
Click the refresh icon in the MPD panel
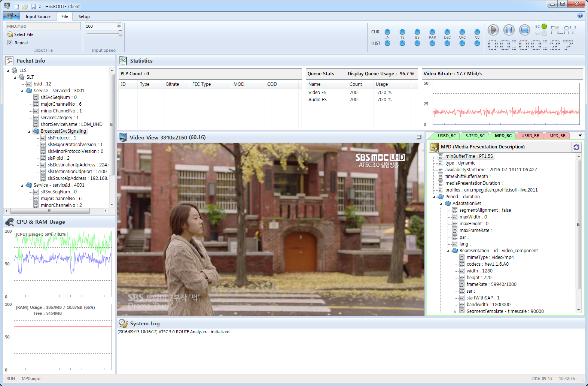[576, 147]
